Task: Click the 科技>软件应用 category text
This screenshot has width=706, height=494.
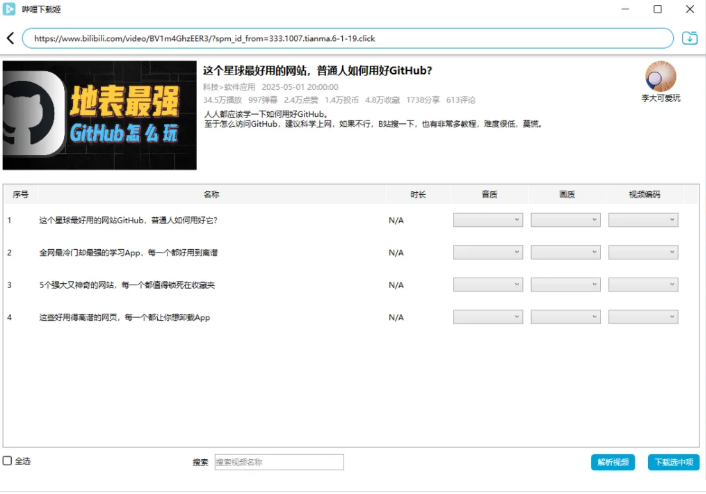Action: click(229, 87)
